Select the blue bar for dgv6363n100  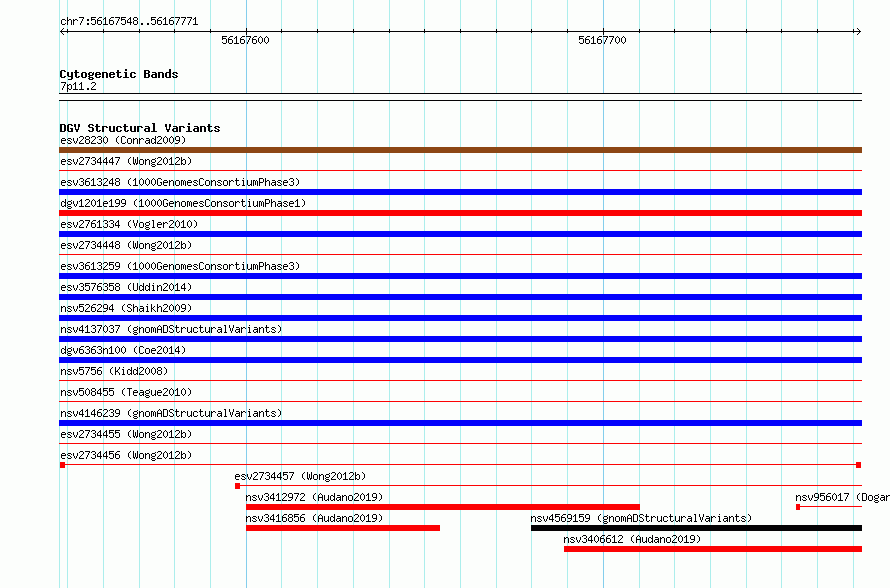click(460, 360)
